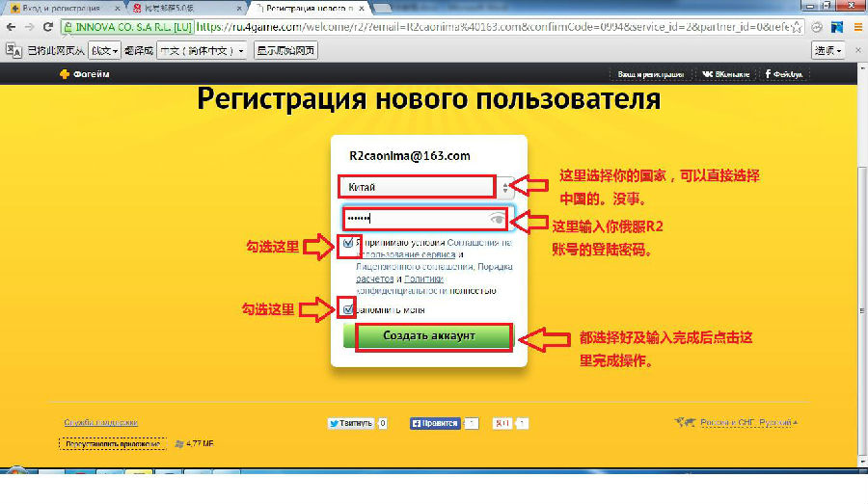
Task: Click the Windows Start button
Action: click(x=17, y=471)
